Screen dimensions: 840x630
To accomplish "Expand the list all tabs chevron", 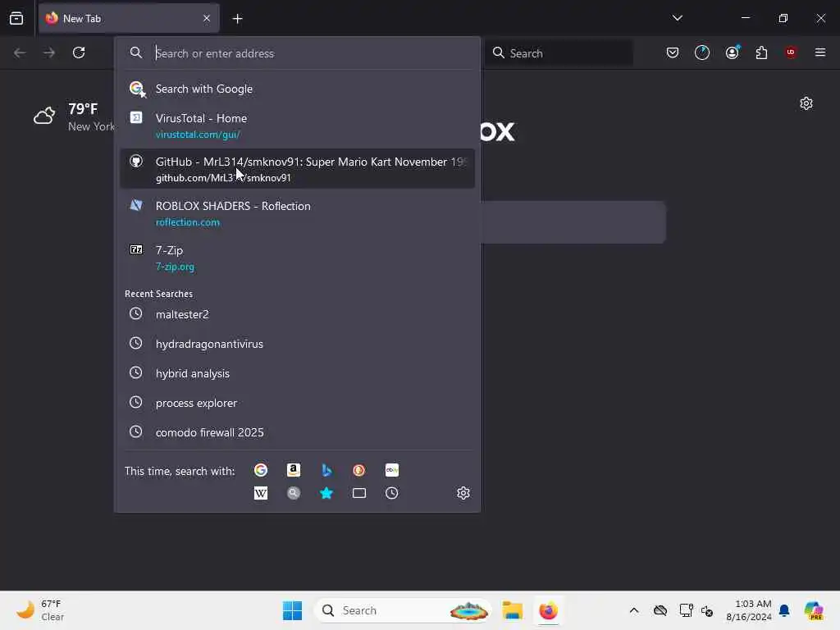I will coord(677,18).
